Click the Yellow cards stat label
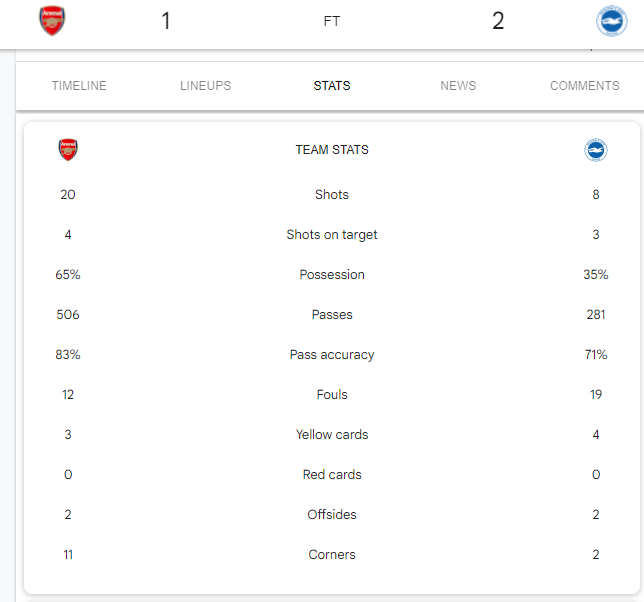644x602 pixels. coord(332,435)
